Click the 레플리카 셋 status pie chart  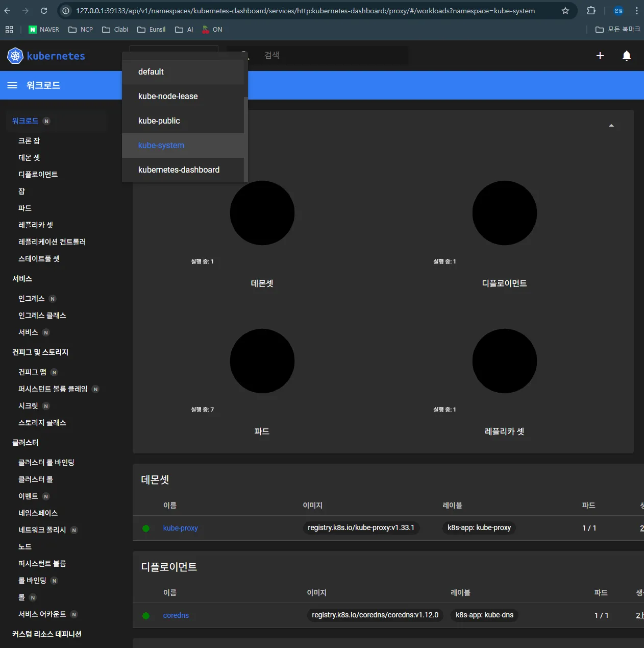click(x=505, y=361)
